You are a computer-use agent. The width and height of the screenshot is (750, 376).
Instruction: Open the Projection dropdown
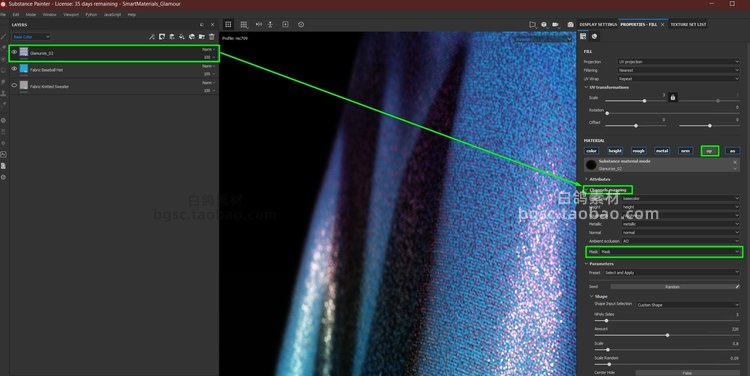(678, 62)
